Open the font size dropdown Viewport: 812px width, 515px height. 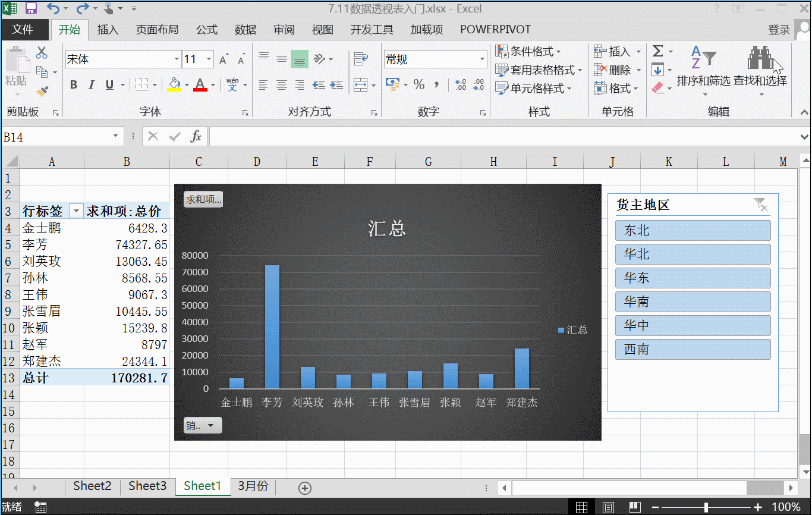[x=208, y=59]
